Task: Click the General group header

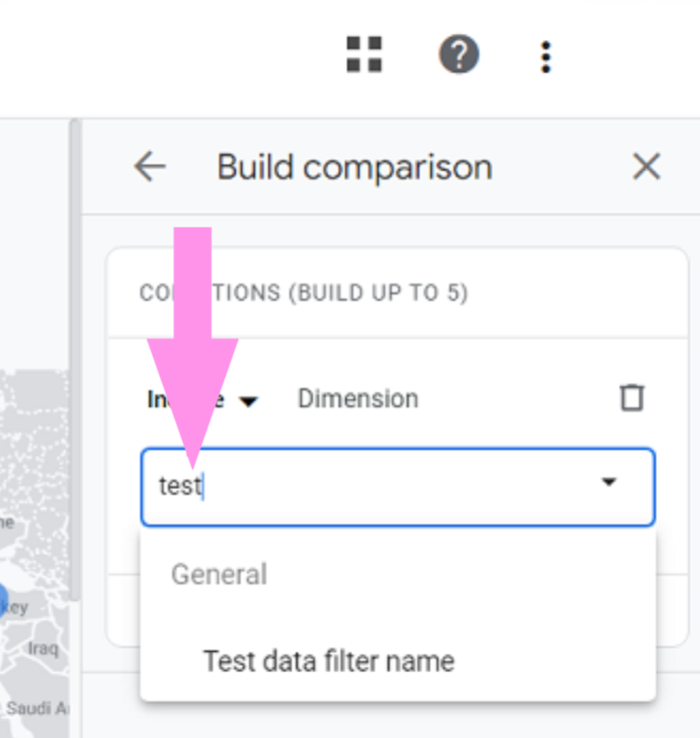Action: [x=220, y=574]
